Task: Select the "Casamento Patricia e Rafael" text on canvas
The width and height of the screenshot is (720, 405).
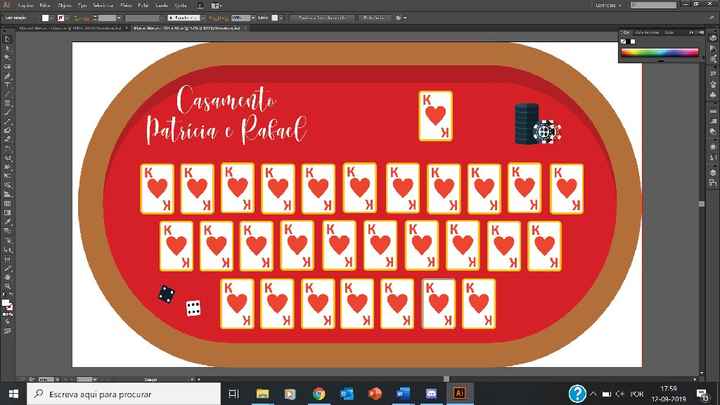Action: click(226, 115)
